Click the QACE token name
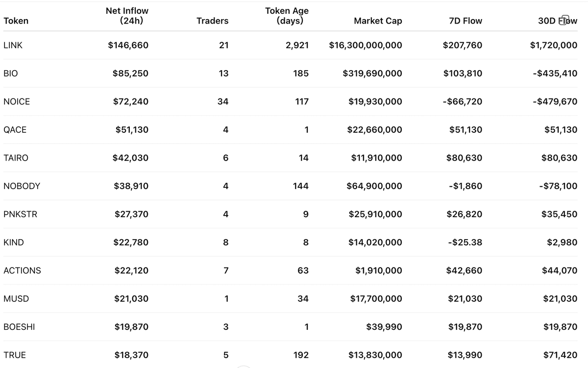Screen dimensions: 588x368 (15, 130)
